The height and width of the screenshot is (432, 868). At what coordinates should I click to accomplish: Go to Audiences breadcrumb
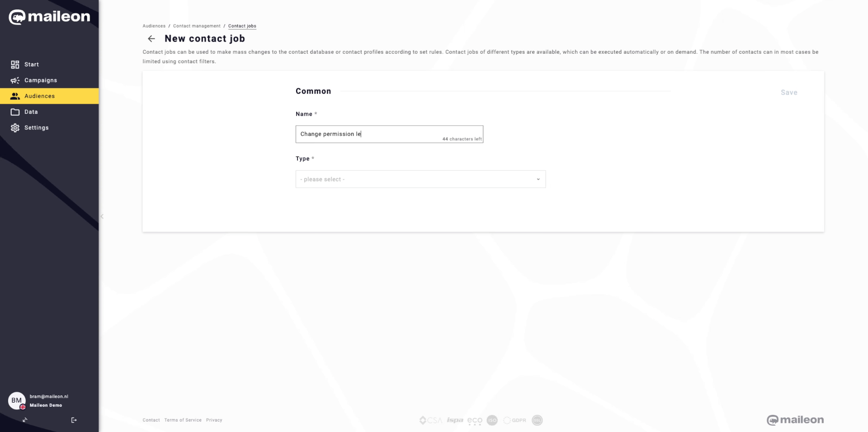(x=154, y=26)
